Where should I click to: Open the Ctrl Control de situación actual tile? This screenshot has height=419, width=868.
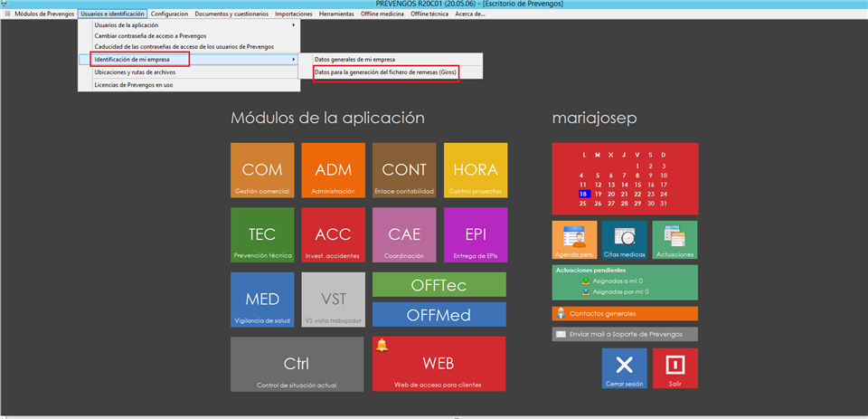(296, 364)
